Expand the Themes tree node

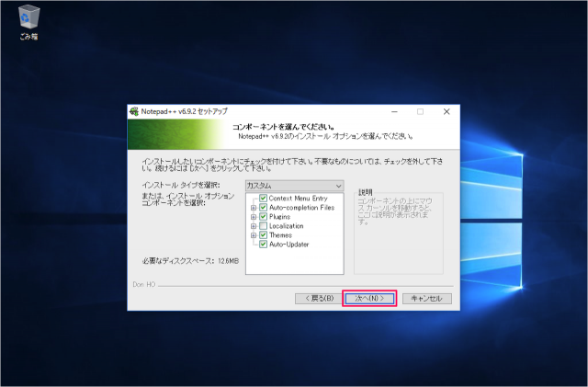coord(254,235)
